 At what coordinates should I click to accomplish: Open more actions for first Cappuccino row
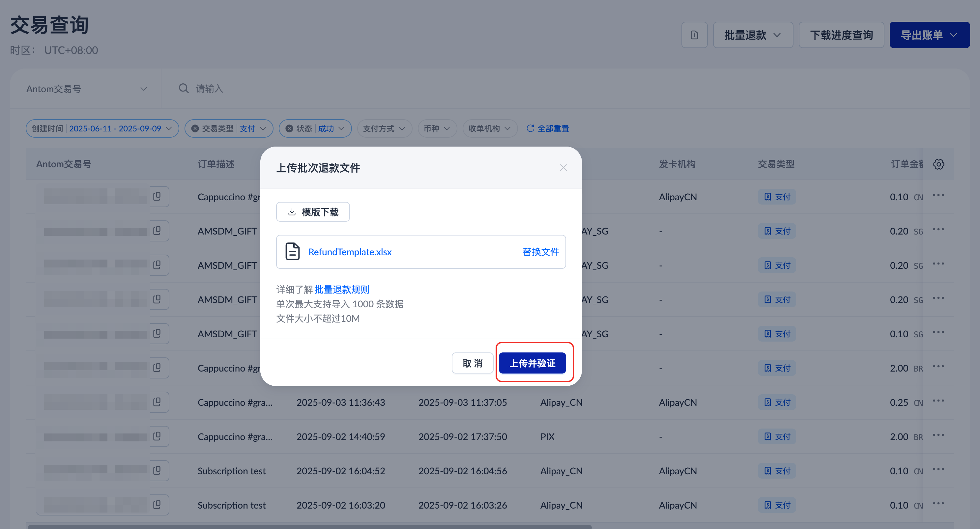[x=938, y=195]
